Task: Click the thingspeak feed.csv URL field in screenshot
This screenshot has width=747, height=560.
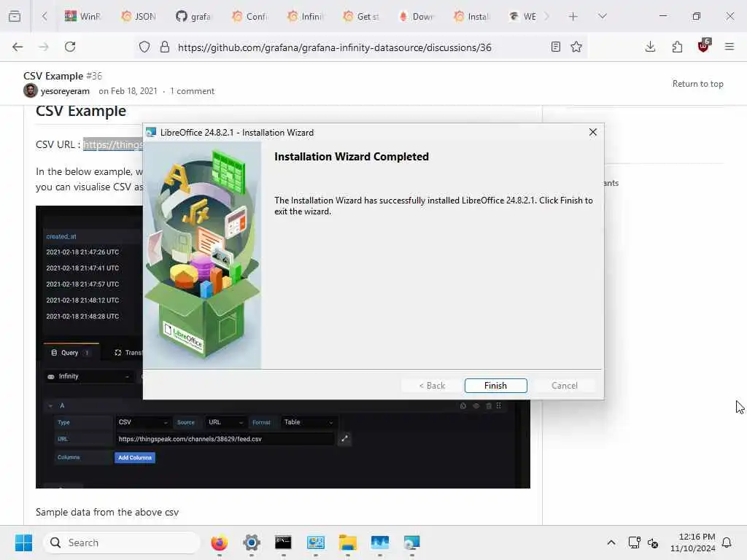Action: [225, 439]
